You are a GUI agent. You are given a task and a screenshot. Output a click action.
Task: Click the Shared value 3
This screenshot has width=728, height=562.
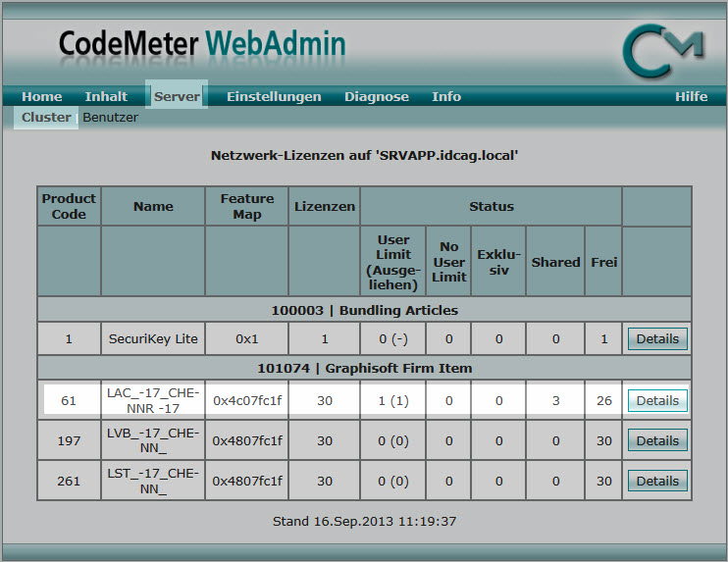(555, 400)
